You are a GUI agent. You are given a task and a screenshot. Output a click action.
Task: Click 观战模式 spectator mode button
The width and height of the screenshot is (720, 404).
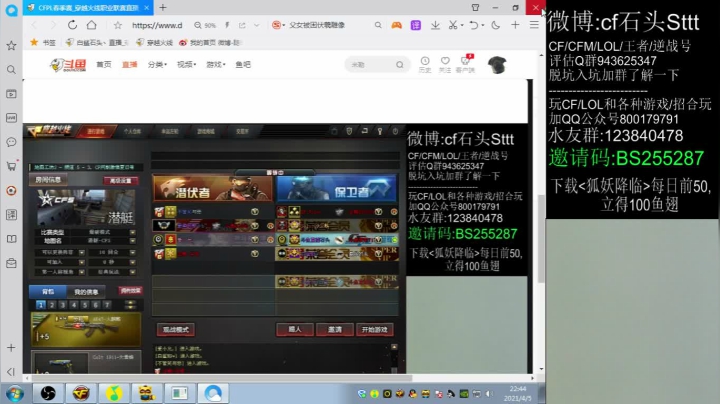175,329
